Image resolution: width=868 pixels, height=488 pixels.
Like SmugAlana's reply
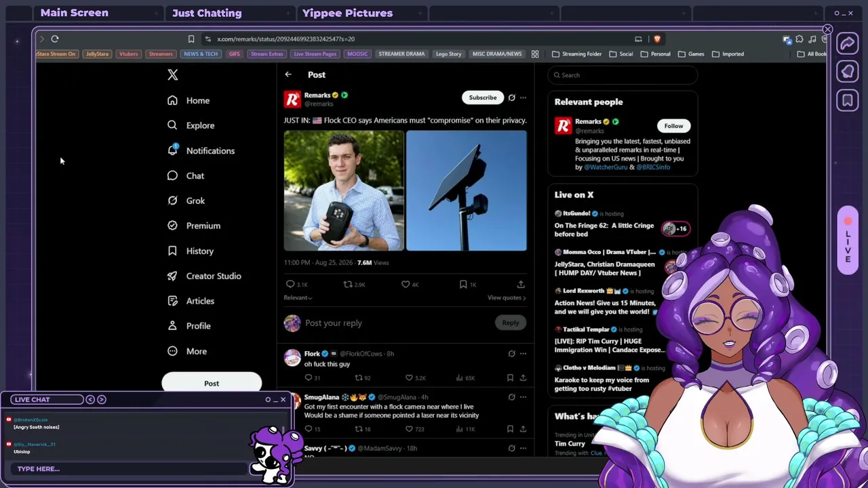click(409, 429)
